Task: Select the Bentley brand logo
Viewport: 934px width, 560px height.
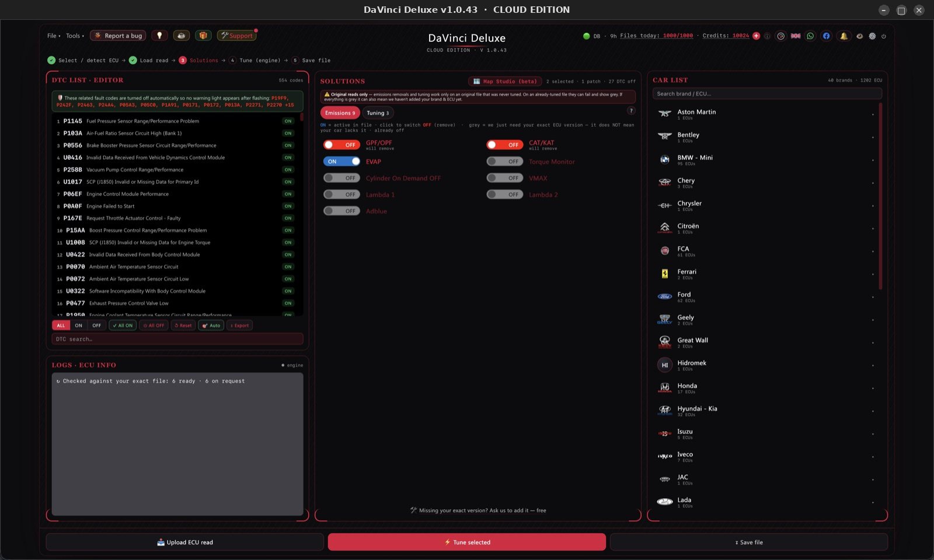Action: pyautogui.click(x=665, y=136)
